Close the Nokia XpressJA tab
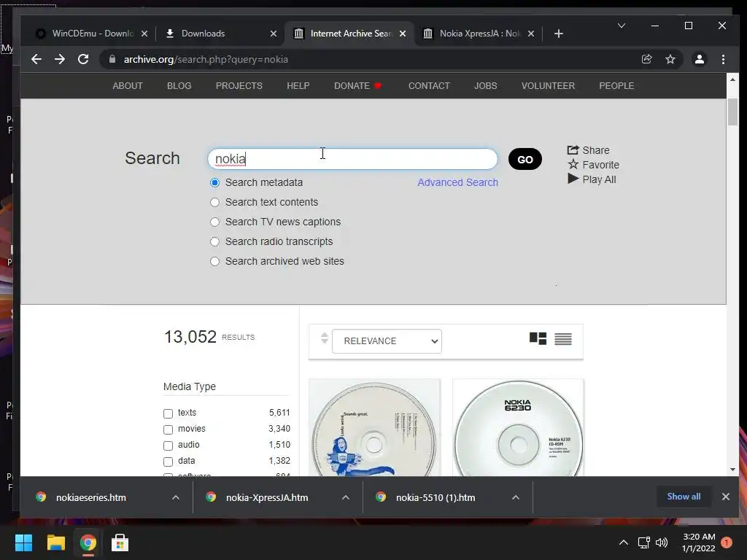This screenshot has width=747, height=560. click(x=531, y=34)
